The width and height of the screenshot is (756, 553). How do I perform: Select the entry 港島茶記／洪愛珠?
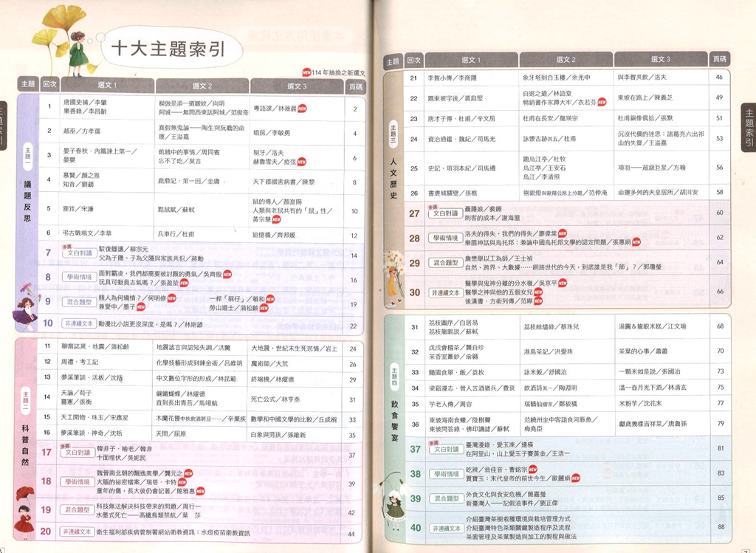tap(549, 352)
